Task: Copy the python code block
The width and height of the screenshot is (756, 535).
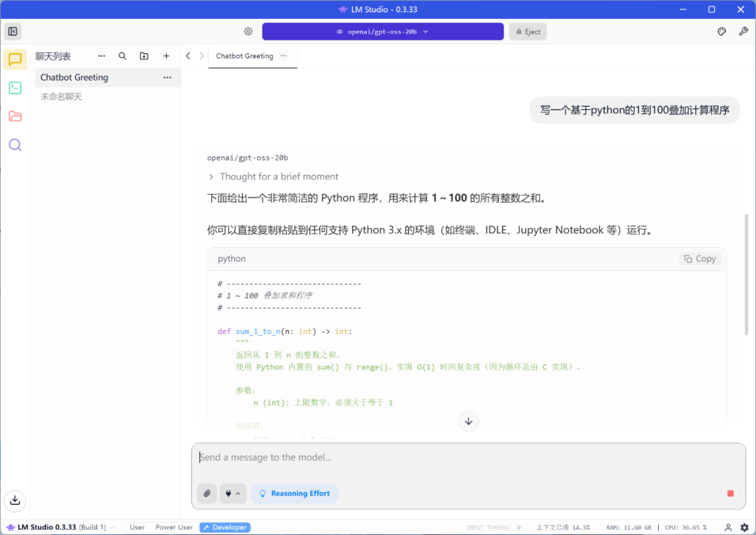Action: 699,259
